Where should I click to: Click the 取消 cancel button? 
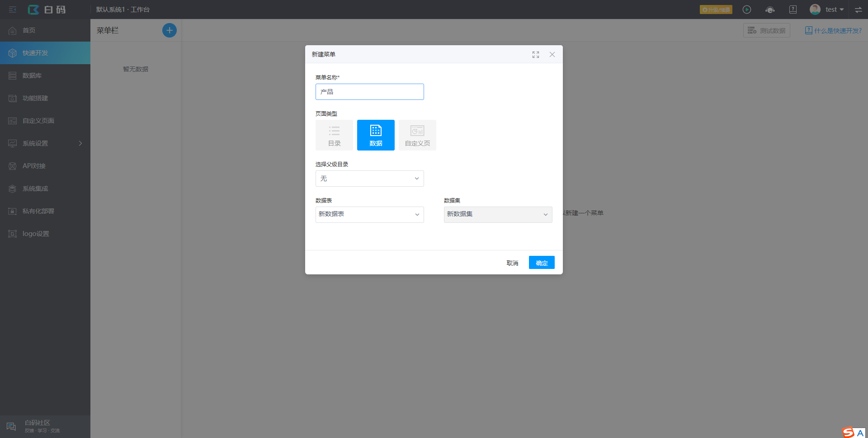coord(512,263)
